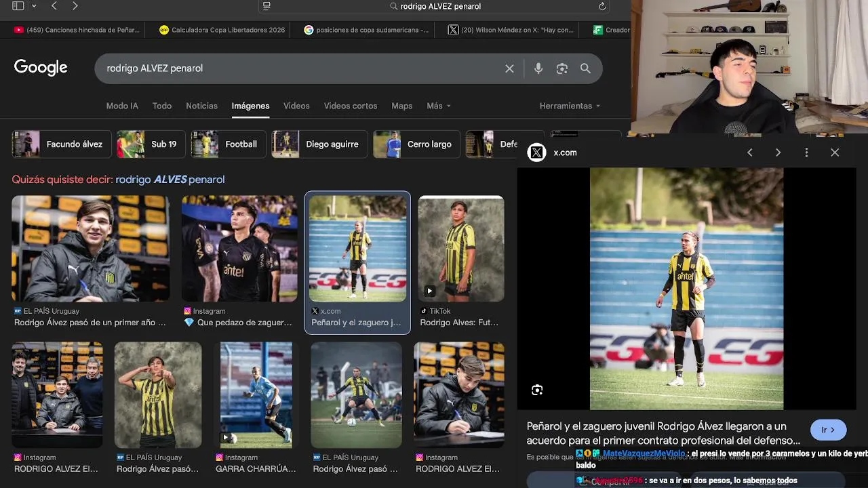Open EL PAÍS Uruguay image of Álvez signing
This screenshot has height=488, width=868.
tap(90, 249)
